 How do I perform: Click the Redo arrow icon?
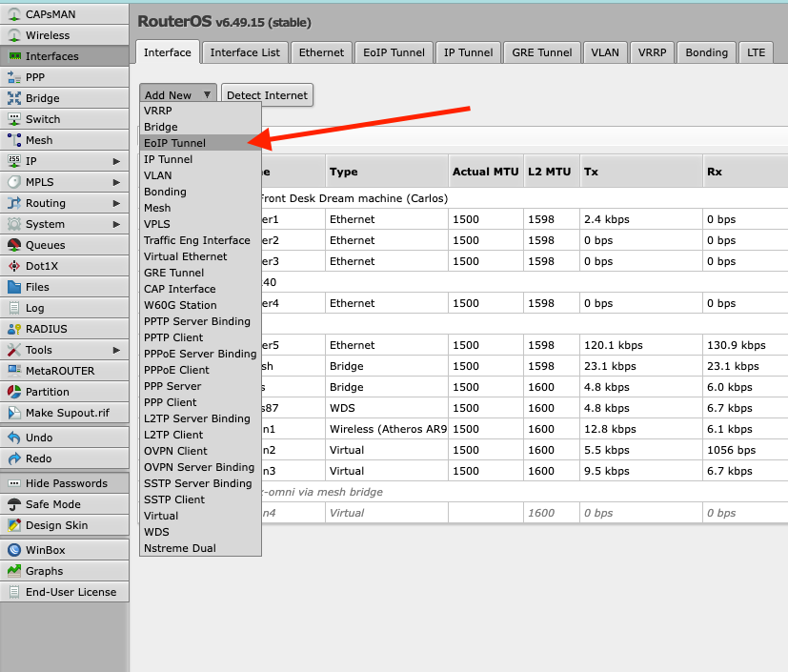14,458
